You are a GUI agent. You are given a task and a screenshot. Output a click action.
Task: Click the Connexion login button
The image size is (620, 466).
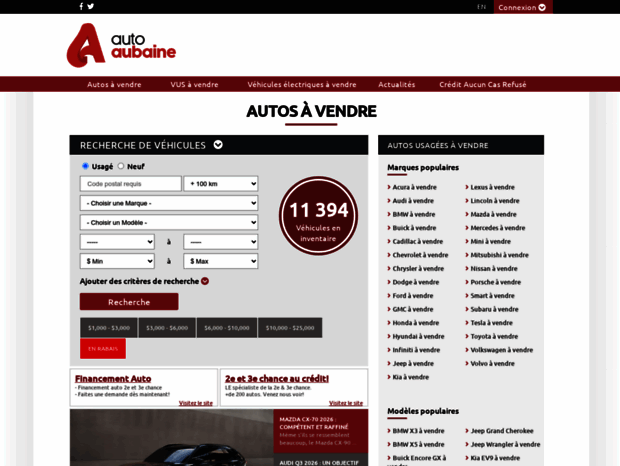pos(523,7)
